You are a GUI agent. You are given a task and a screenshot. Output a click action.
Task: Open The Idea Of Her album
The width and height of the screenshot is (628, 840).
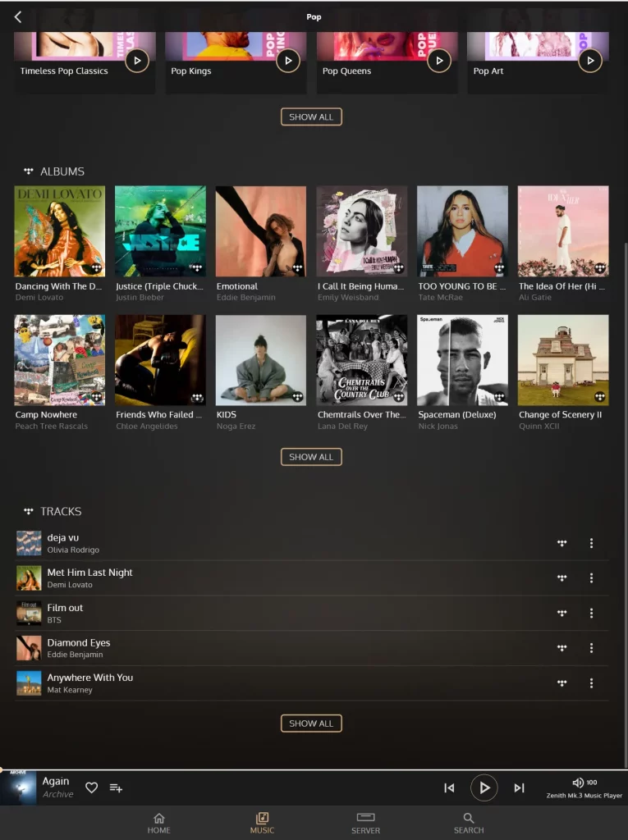coord(563,231)
